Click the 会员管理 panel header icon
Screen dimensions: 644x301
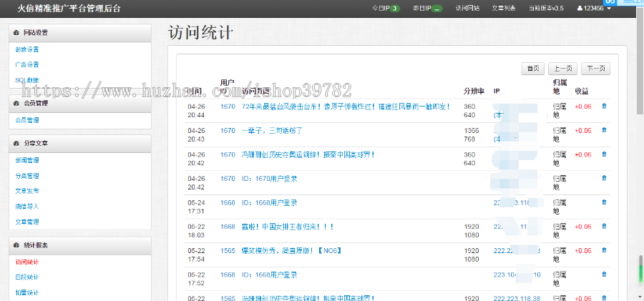coord(16,103)
